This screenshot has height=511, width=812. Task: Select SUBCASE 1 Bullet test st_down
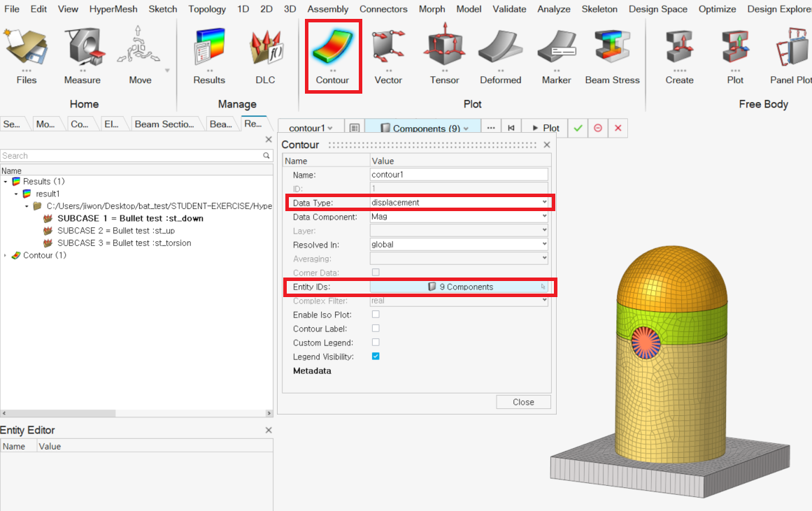[x=130, y=219]
